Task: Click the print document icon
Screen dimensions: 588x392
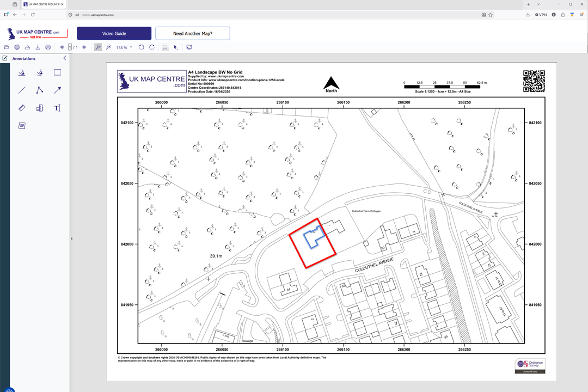Action: point(48,47)
